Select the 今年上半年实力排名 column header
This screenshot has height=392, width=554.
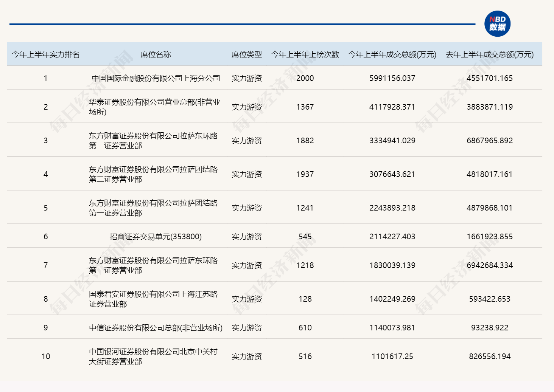[45, 54]
